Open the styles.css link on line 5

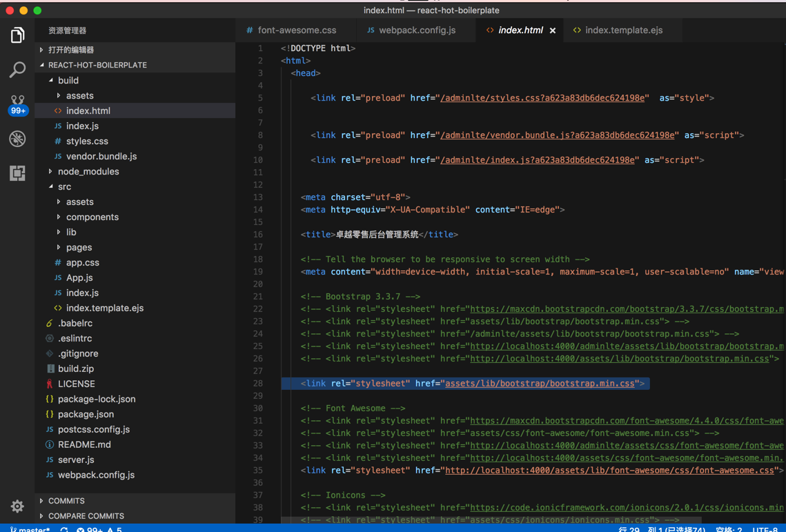pos(544,98)
